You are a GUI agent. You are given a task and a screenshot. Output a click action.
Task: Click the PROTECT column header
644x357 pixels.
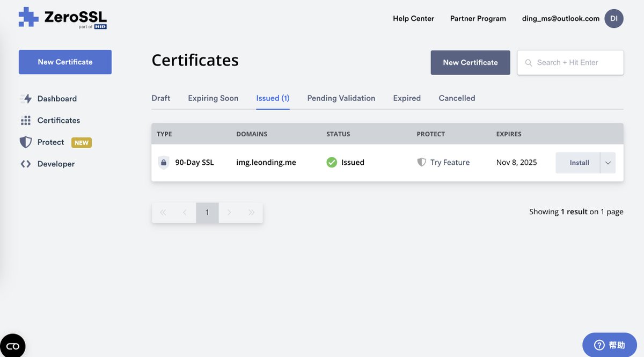point(431,134)
